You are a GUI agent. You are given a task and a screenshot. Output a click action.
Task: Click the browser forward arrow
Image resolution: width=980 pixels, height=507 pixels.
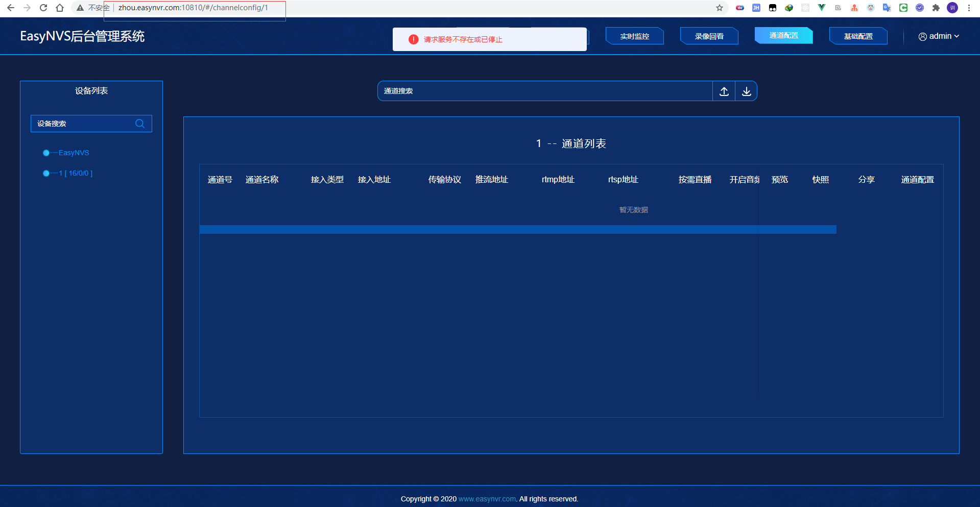27,8
